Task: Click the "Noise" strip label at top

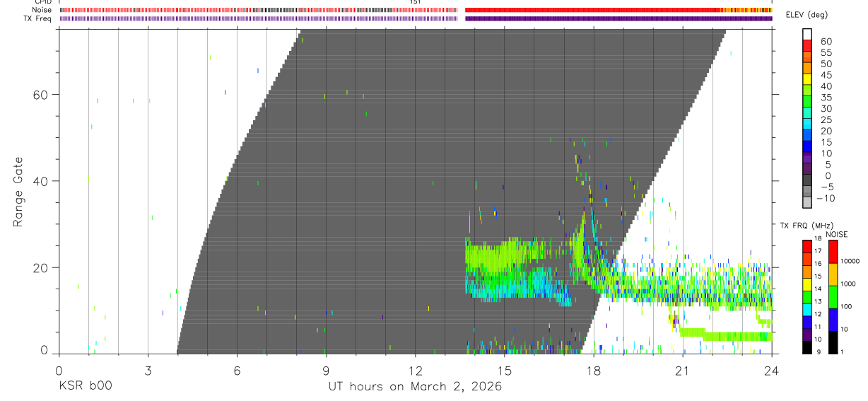Action: coord(42,10)
